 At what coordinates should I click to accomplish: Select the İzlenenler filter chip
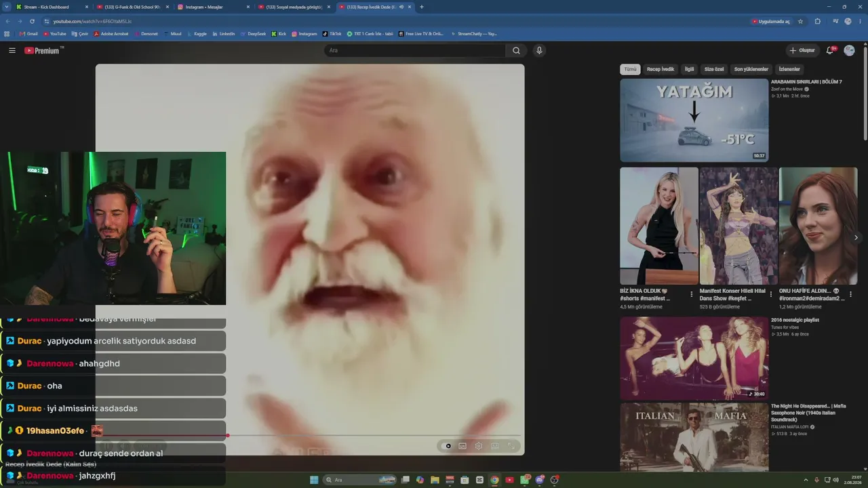point(789,69)
